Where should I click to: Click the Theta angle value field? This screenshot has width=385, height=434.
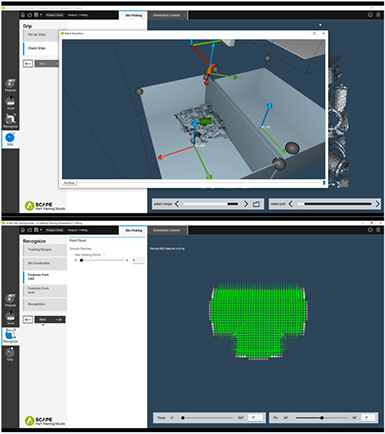pyautogui.click(x=256, y=418)
